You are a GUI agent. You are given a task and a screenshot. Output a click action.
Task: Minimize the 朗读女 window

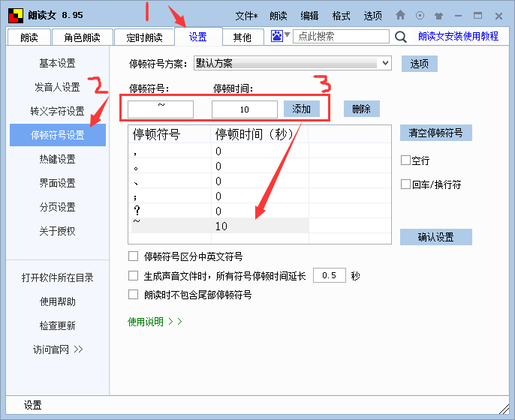459,16
